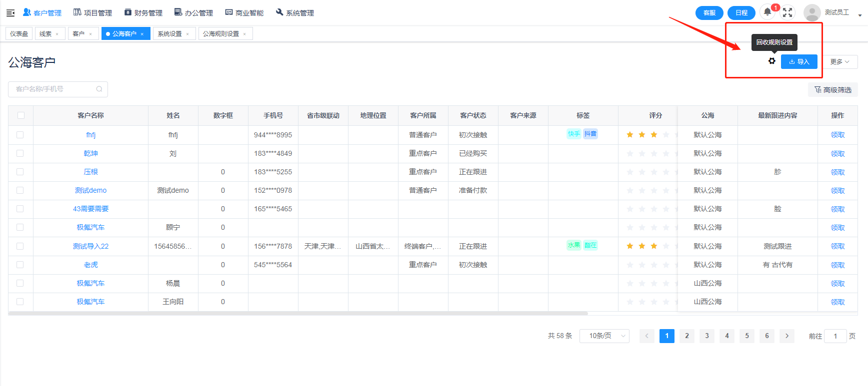Viewport: 868px width, 386px height.
Task: Toggle fullscreen mode icon
Action: point(787,12)
